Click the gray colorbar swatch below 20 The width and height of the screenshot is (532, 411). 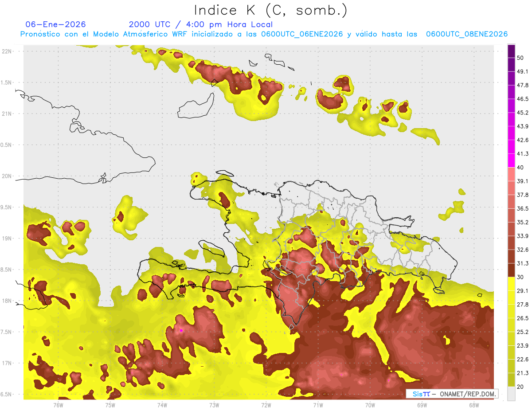[x=511, y=394]
